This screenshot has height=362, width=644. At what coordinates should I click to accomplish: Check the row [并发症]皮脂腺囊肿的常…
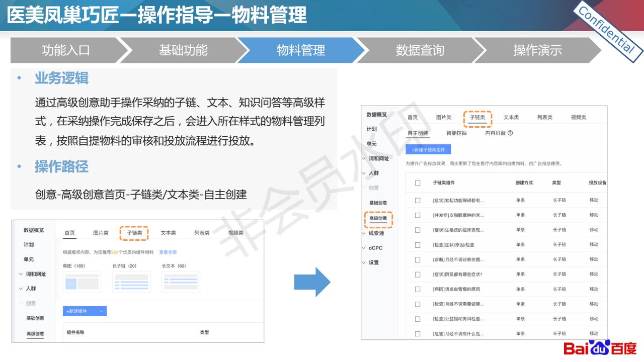click(418, 215)
